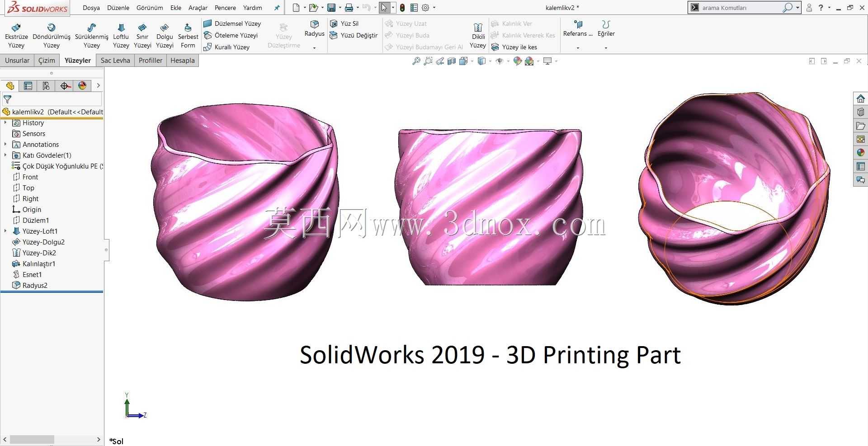Viewport: 868px width, 446px height.
Task: Open the DisplayManager color sphere tab
Action: click(x=82, y=86)
